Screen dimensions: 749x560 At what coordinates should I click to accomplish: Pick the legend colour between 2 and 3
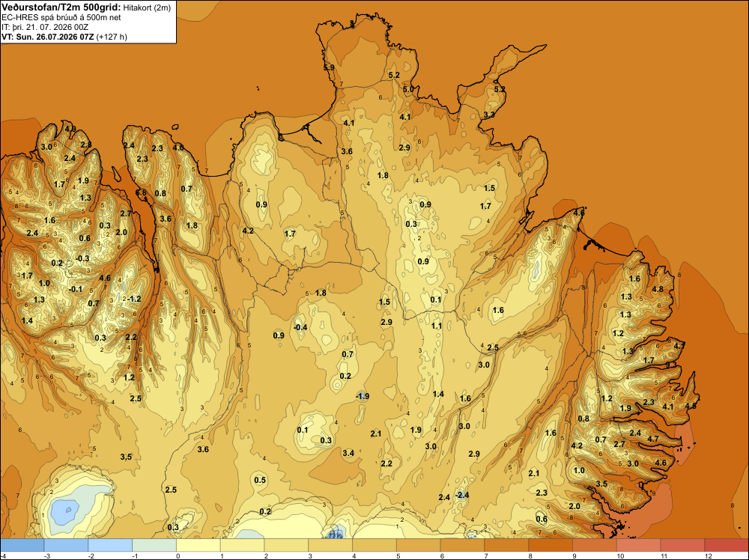(286, 545)
